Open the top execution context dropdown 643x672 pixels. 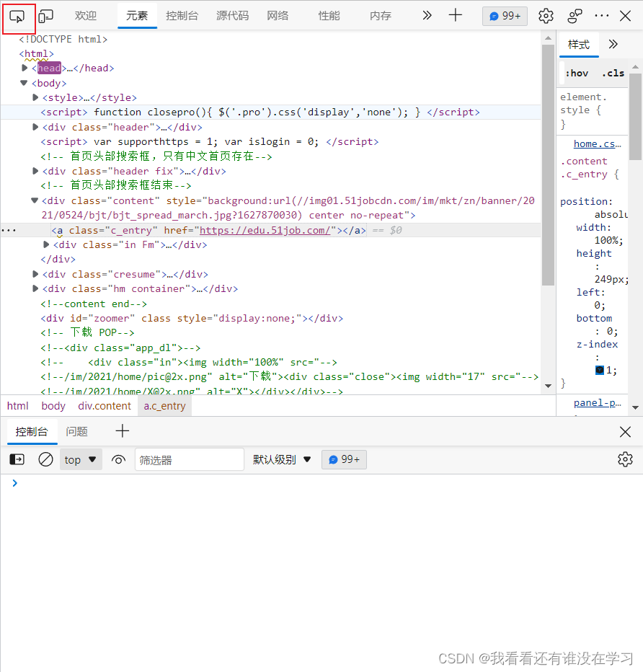point(81,459)
